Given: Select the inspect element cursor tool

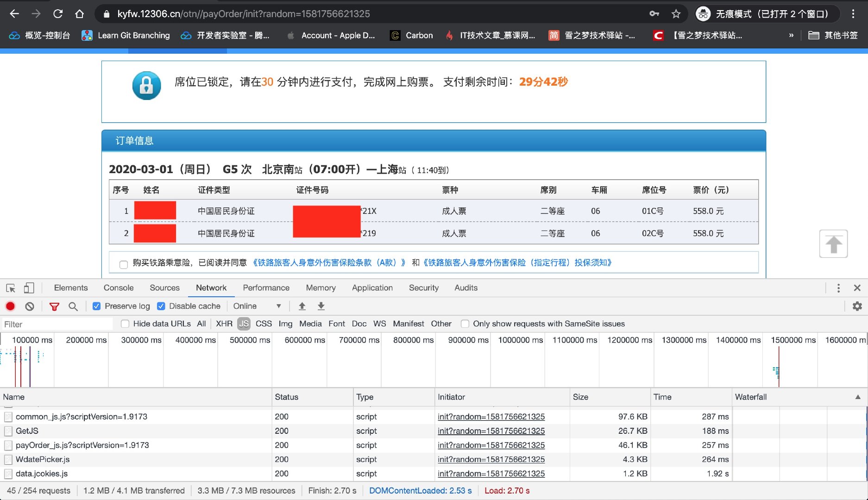Looking at the screenshot, I should pos(10,288).
